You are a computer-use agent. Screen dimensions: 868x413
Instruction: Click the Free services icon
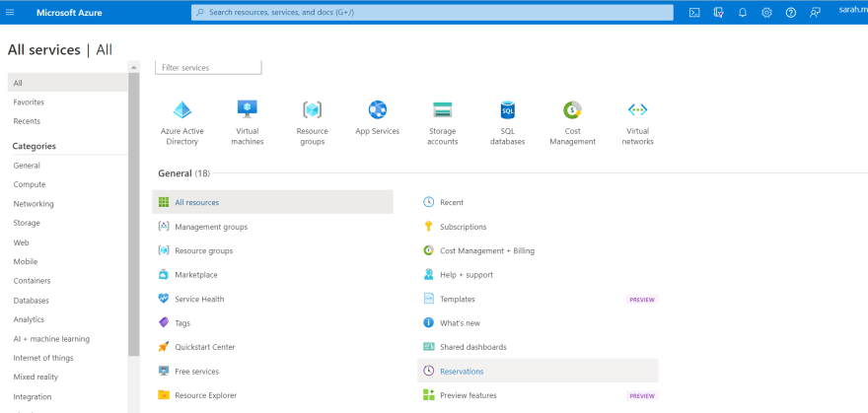pos(164,371)
